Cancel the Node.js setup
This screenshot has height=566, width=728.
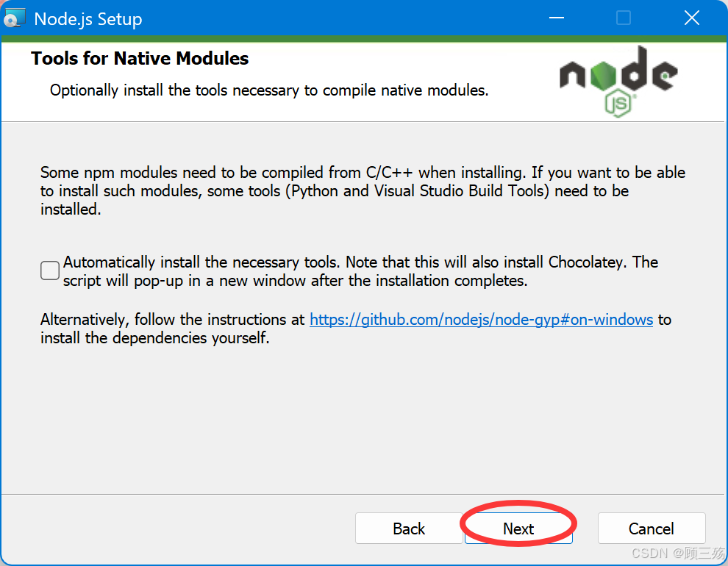tap(652, 528)
